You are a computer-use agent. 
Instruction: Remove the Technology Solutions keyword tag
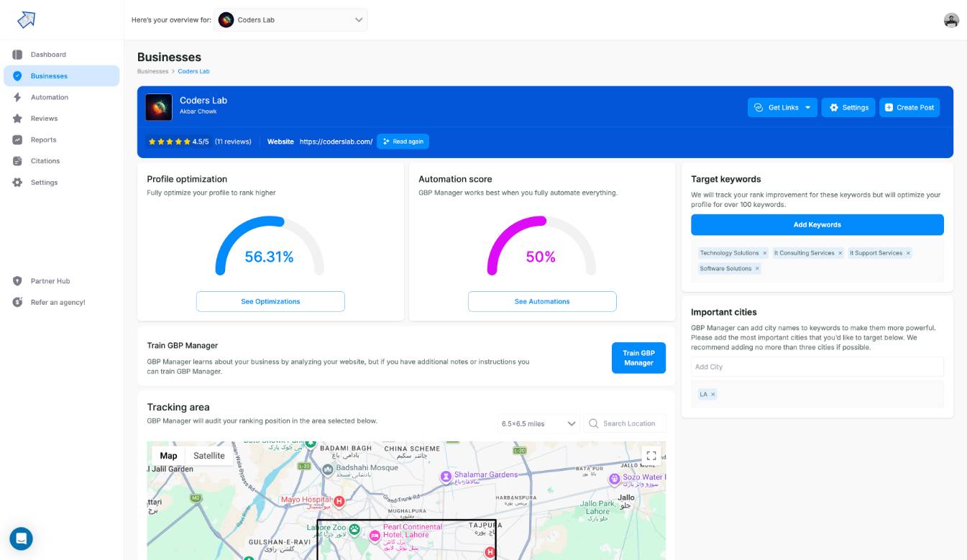point(765,253)
